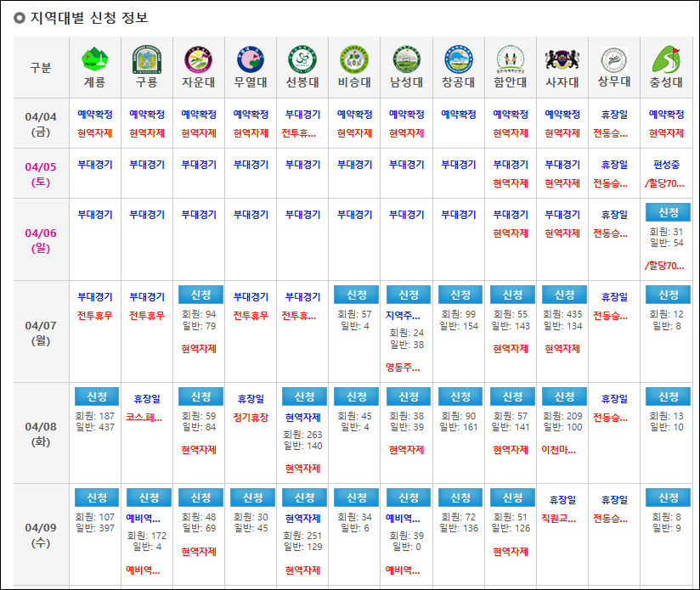Open 부대경기 for 선봉대 on 04/04
This screenshot has height=590, width=700.
pos(302,114)
